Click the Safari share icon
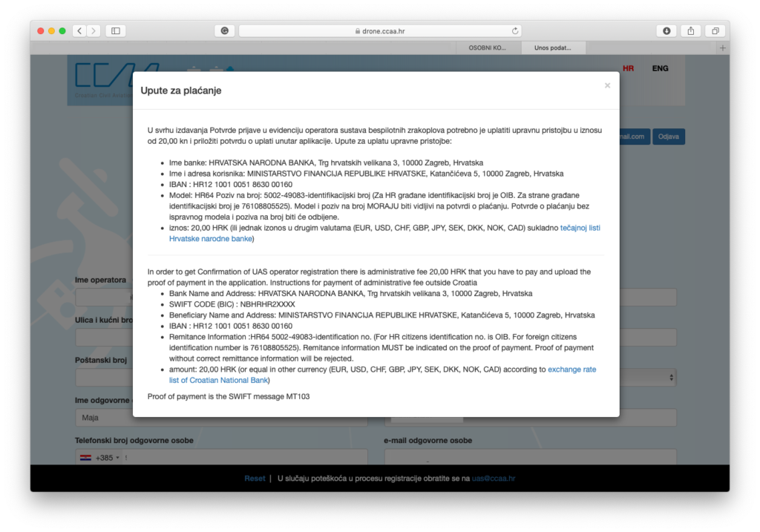 (x=691, y=31)
